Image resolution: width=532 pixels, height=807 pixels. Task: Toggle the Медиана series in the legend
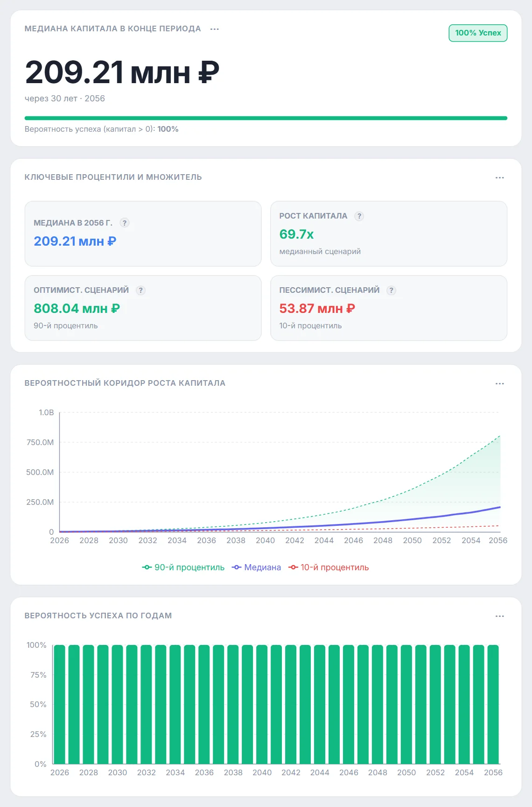click(x=257, y=567)
